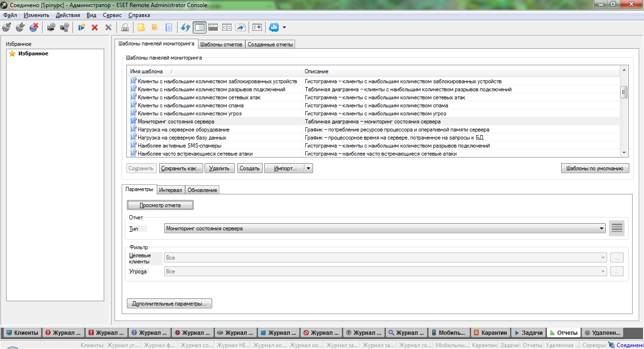Select Клиенты с наибольшим количеством спама row
Image resolution: width=644 pixels, height=349 pixels.
pyautogui.click(x=373, y=105)
